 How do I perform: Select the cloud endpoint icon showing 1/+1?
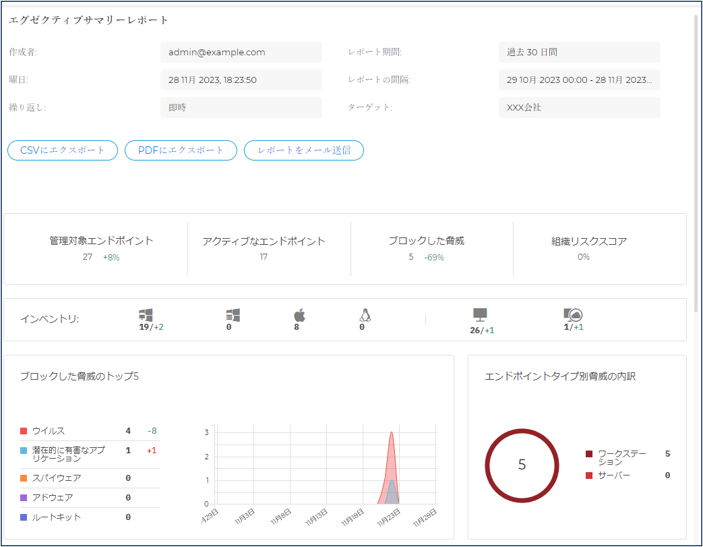573,315
